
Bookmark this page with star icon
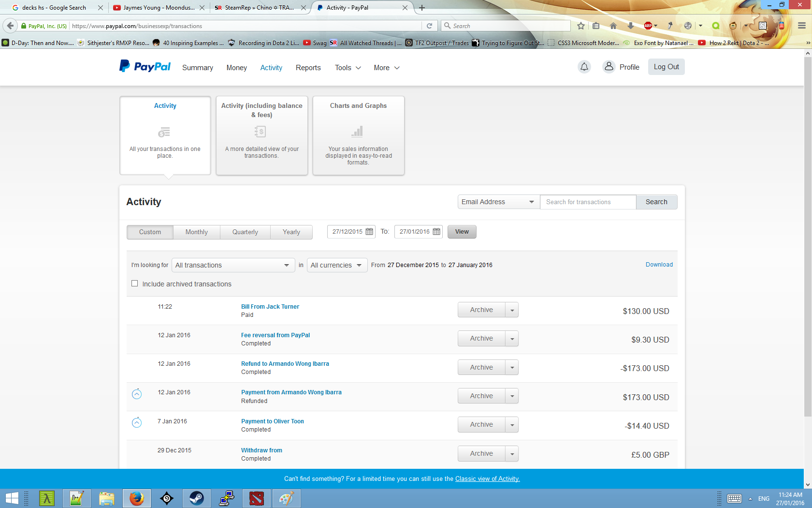pyautogui.click(x=581, y=26)
